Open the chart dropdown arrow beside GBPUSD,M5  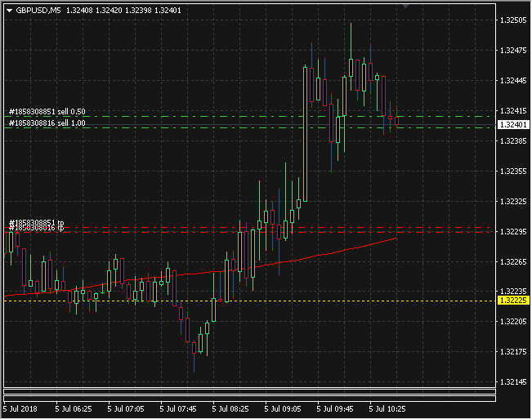click(9, 11)
